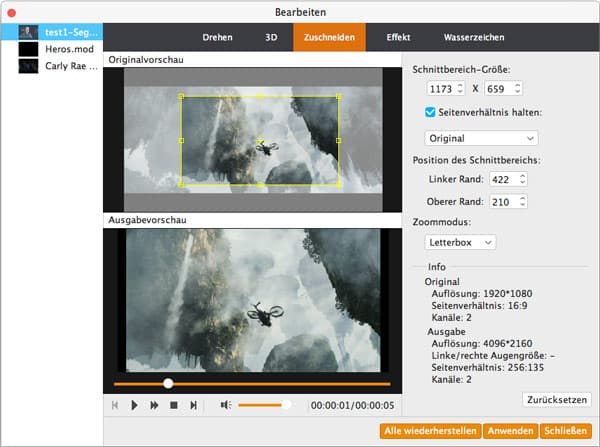This screenshot has height=447, width=600.
Task: Click the Anwenden button
Action: (x=509, y=431)
